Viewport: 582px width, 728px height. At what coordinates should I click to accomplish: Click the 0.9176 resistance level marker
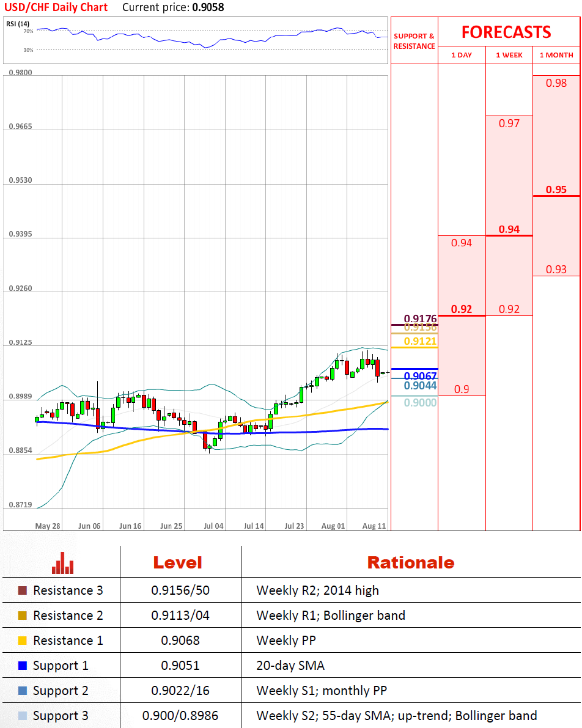tap(421, 318)
